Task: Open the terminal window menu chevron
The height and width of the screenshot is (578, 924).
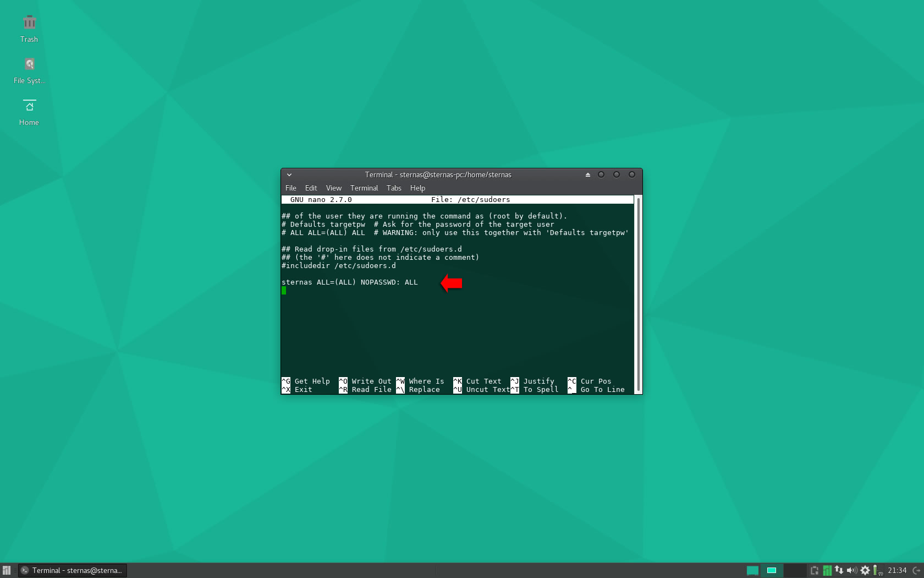Action: tap(289, 175)
